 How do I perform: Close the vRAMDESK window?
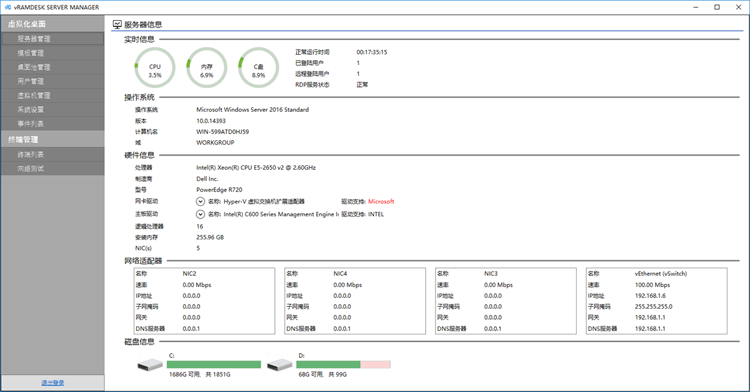738,7
